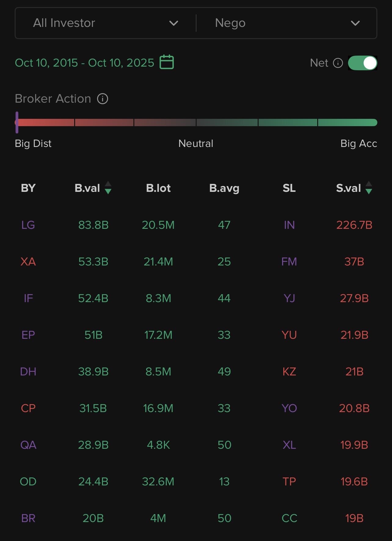Click the Broker Action info icon

click(x=103, y=99)
